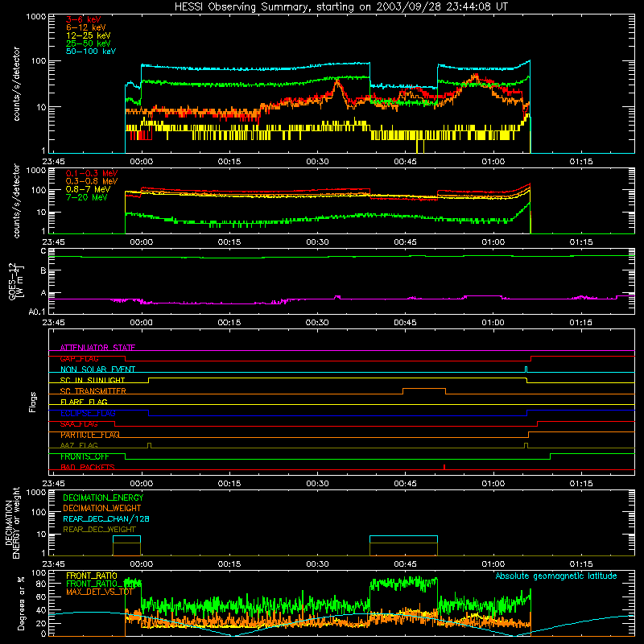Click the first AAZ_FLAG pulse near 00:01
The image size is (644, 644).
(x=149, y=445)
